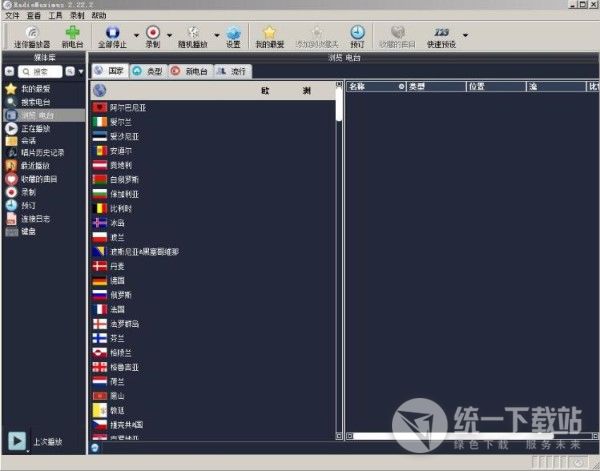Click the back arrow beside the search box
The height and width of the screenshot is (471, 600).
(x=9, y=72)
